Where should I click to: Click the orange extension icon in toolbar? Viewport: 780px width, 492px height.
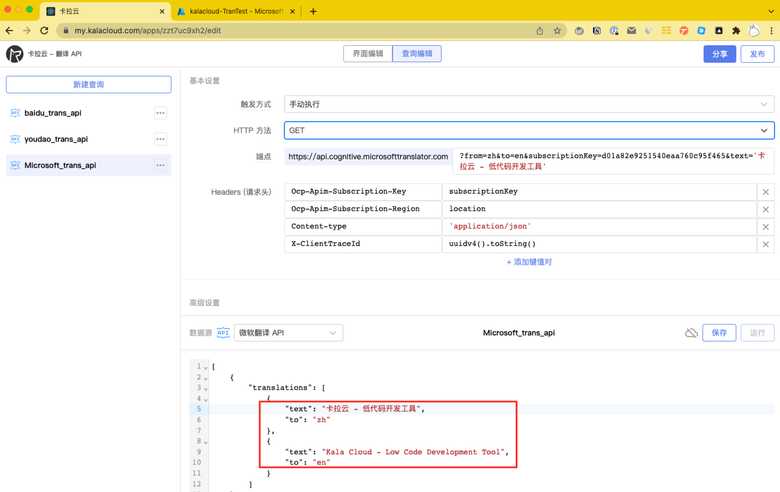click(x=684, y=31)
